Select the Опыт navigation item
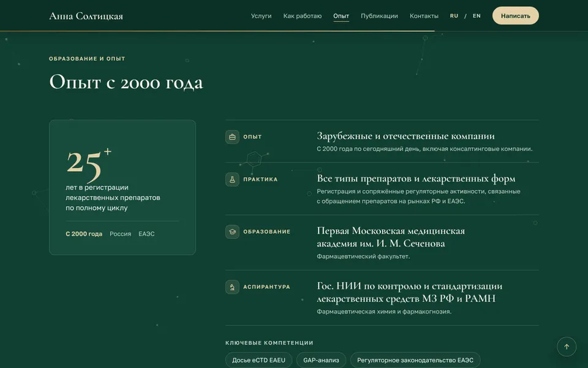Image resolution: width=588 pixels, height=368 pixels. [x=341, y=16]
